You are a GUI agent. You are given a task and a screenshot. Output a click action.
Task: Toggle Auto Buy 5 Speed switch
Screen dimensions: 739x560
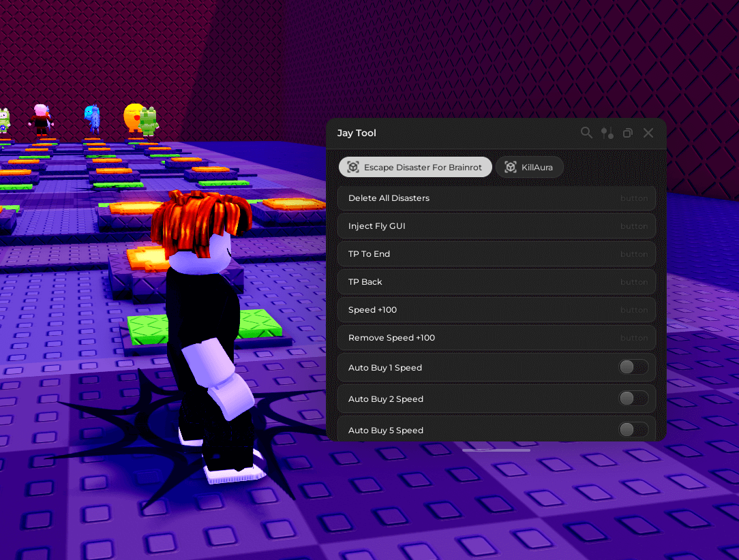coord(633,429)
